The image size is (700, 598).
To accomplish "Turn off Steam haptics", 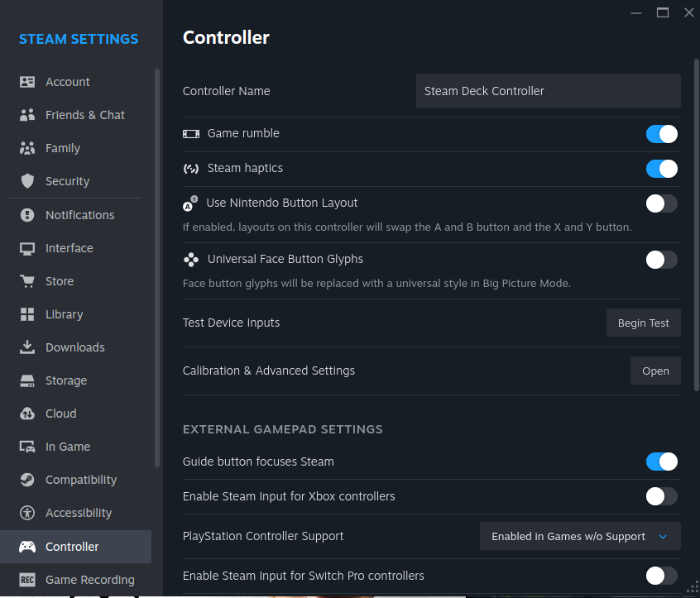I will 661,169.
